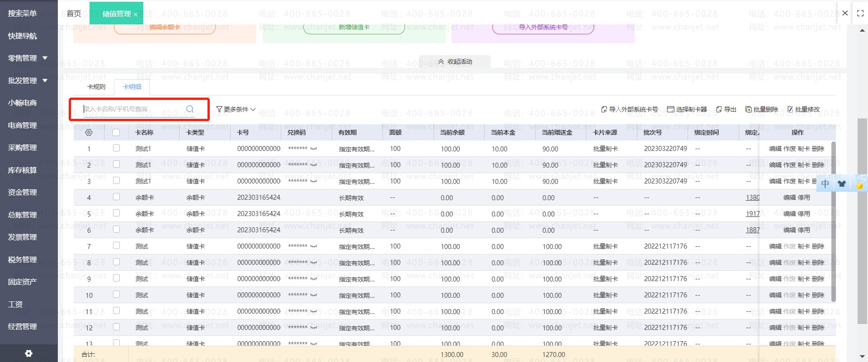The height and width of the screenshot is (362, 868).
Task: Click the 新增储值卡 button
Action: (x=354, y=28)
